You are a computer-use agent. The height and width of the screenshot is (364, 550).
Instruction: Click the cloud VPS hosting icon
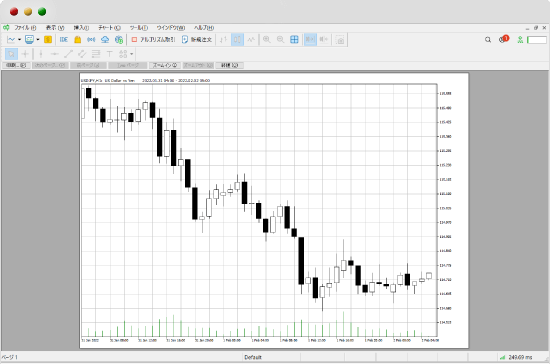105,40
